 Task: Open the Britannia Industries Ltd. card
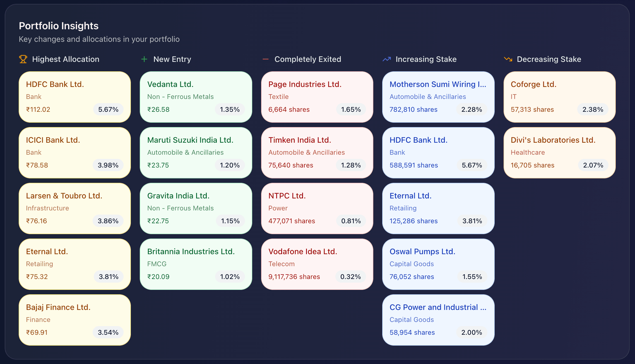coord(196,264)
